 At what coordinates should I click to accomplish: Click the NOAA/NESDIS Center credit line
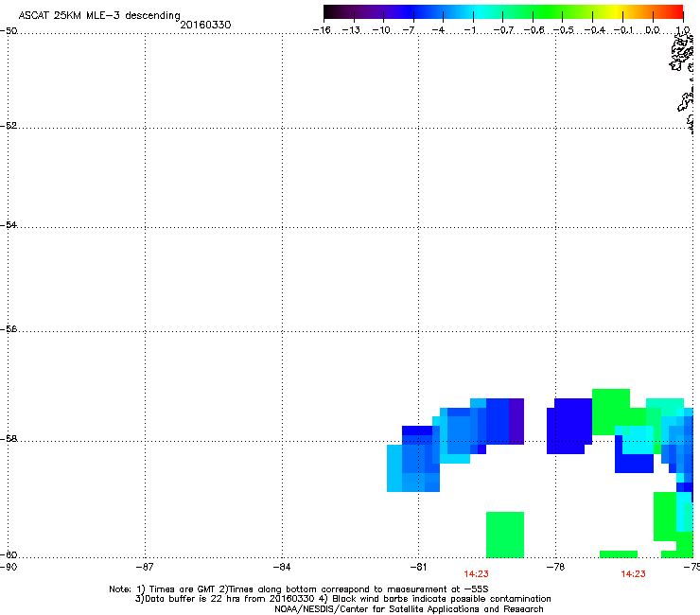tap(409, 608)
